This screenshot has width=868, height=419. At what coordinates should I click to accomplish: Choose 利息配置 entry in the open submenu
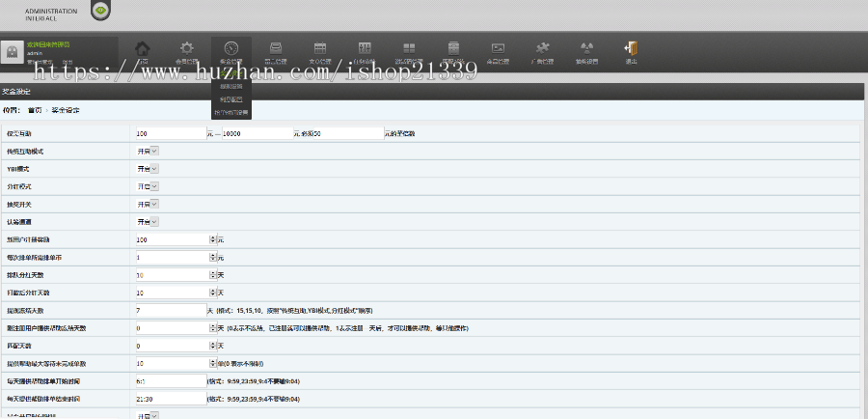pyautogui.click(x=231, y=99)
